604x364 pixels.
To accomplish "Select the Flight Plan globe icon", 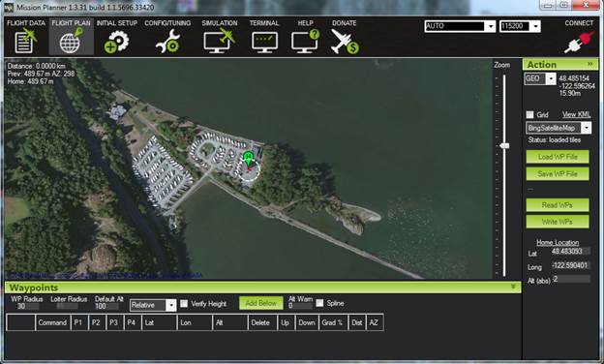I will pos(71,42).
